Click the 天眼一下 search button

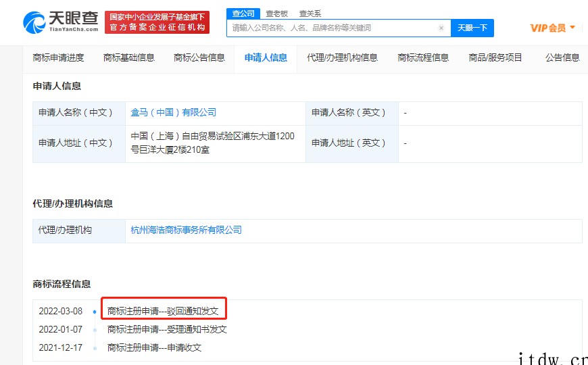tap(472, 28)
